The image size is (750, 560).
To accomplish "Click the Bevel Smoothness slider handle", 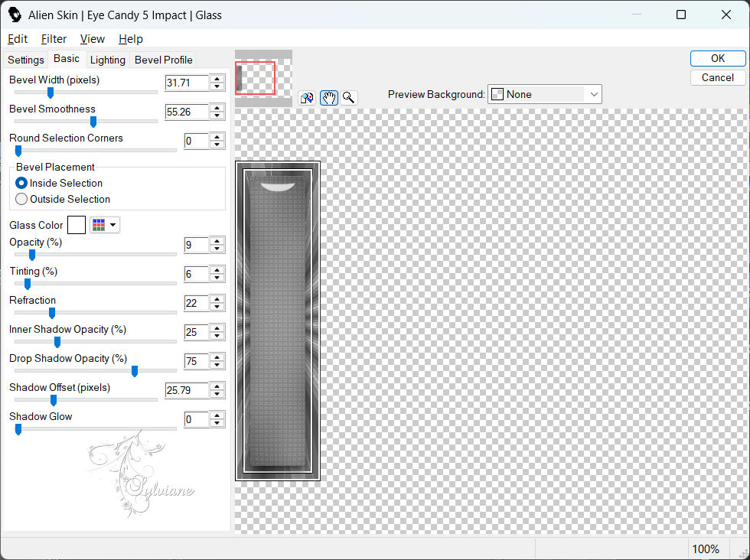I will (x=93, y=122).
